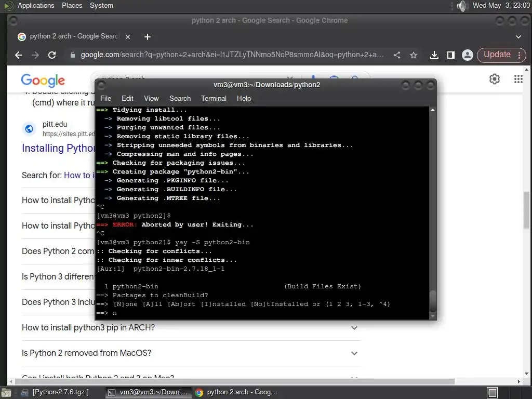Open the terminal Edit menu
Image resolution: width=532 pixels, height=399 pixels.
click(x=127, y=98)
